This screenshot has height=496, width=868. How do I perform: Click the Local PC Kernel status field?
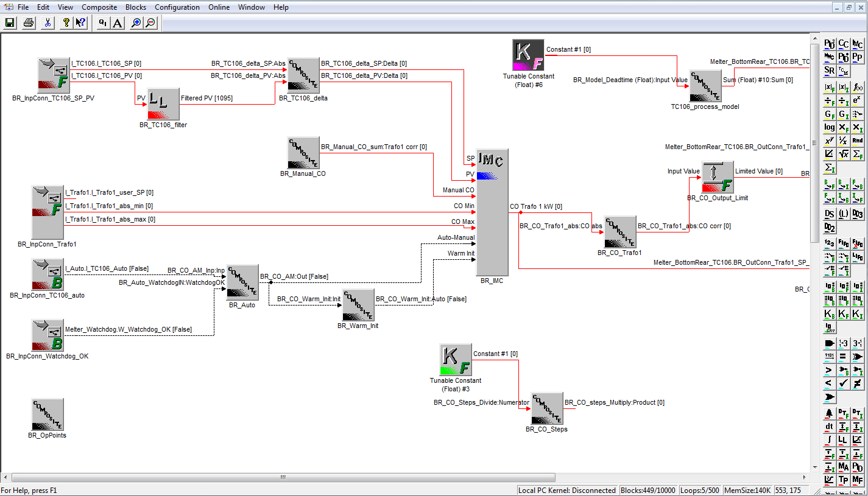click(566, 490)
